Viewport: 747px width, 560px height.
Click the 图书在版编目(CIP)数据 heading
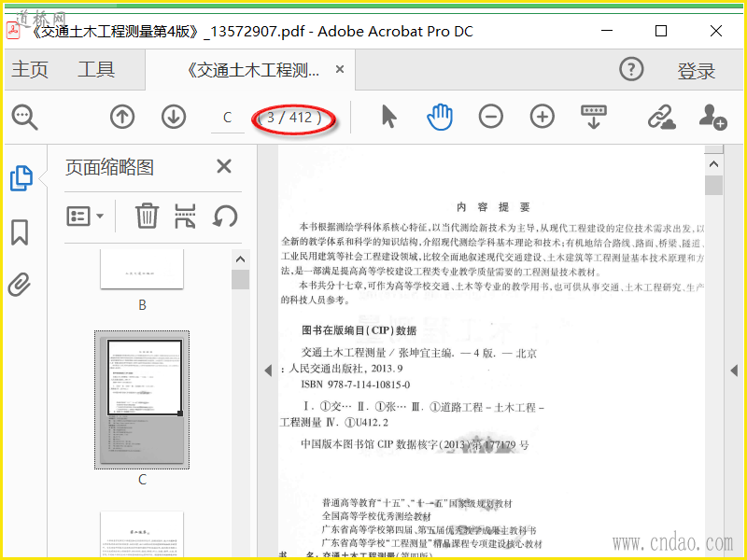click(359, 330)
